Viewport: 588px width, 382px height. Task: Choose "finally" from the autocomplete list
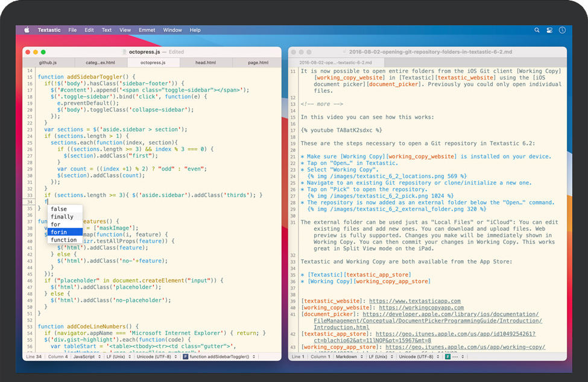(62, 217)
